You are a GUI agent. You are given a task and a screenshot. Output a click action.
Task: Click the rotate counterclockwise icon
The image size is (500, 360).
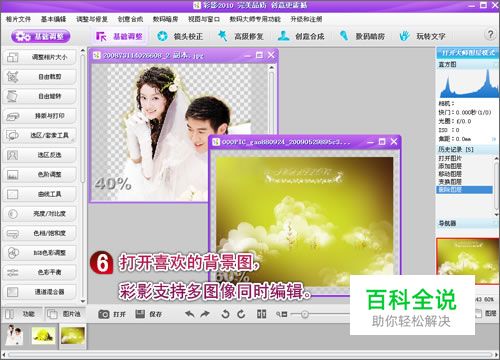(x=225, y=314)
